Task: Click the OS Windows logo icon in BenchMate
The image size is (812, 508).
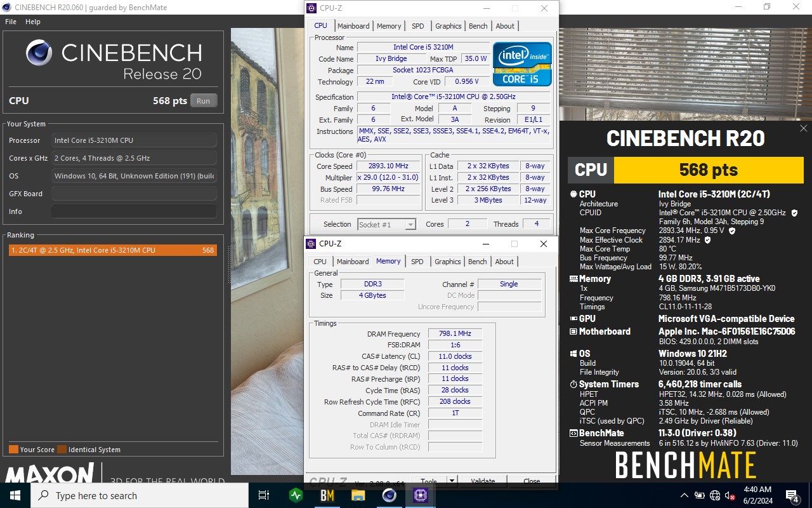Action: (x=573, y=354)
